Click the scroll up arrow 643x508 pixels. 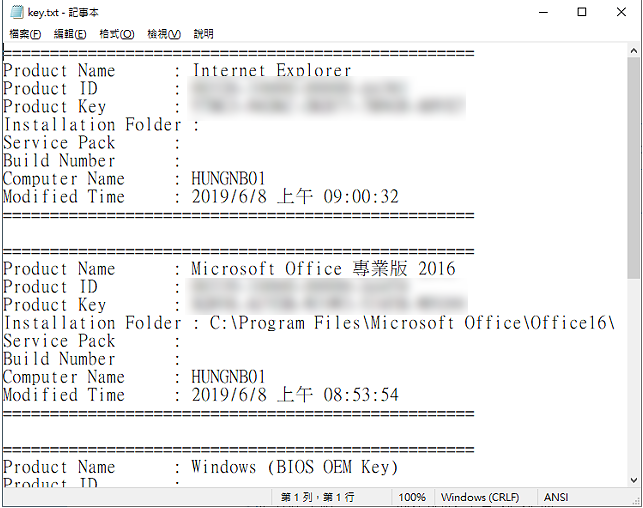click(634, 51)
